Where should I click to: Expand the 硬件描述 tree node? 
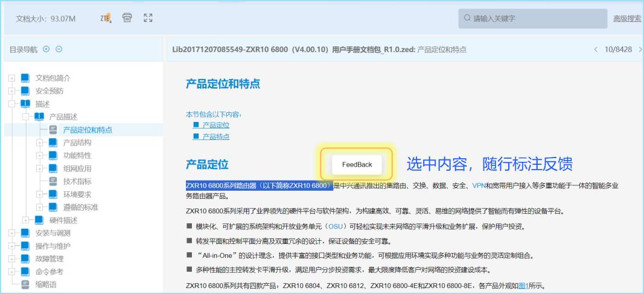pos(25,220)
